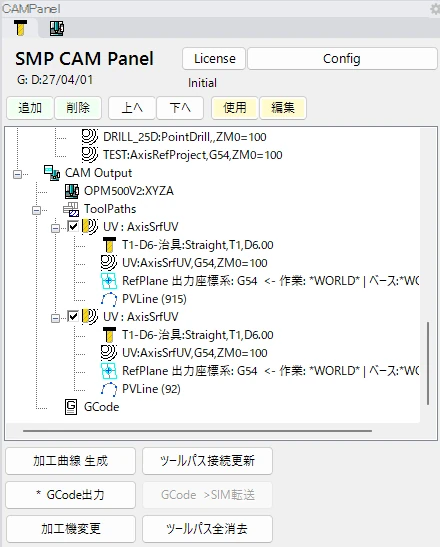Move item down with 下へ
The image size is (440, 547).
pos(180,108)
